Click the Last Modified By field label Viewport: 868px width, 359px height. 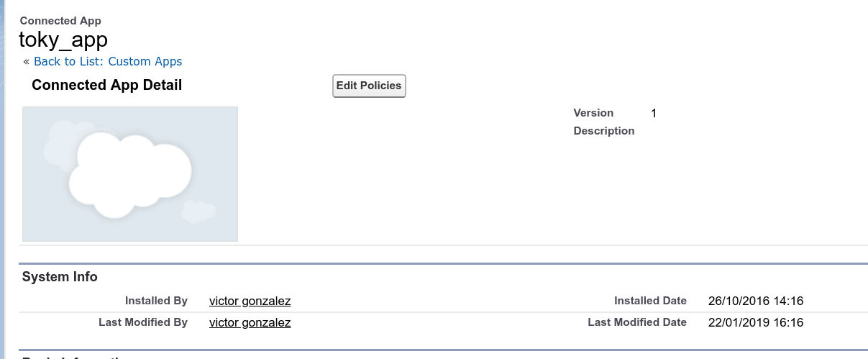click(143, 322)
